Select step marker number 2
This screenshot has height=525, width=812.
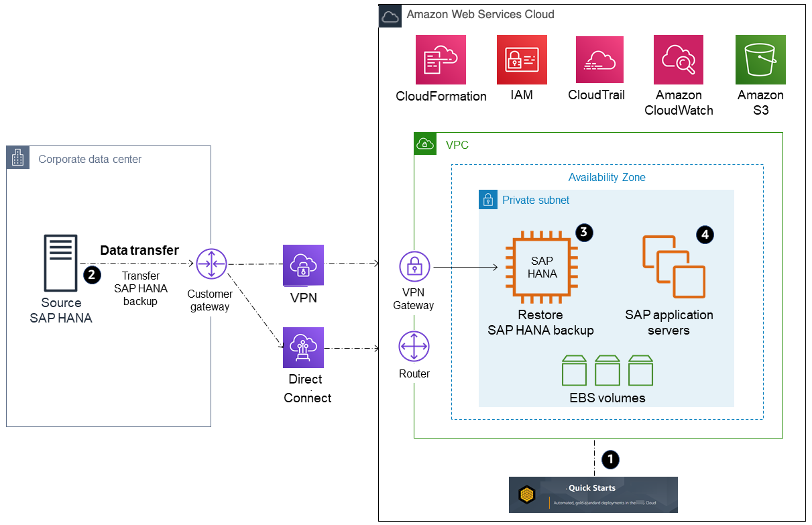[91, 274]
